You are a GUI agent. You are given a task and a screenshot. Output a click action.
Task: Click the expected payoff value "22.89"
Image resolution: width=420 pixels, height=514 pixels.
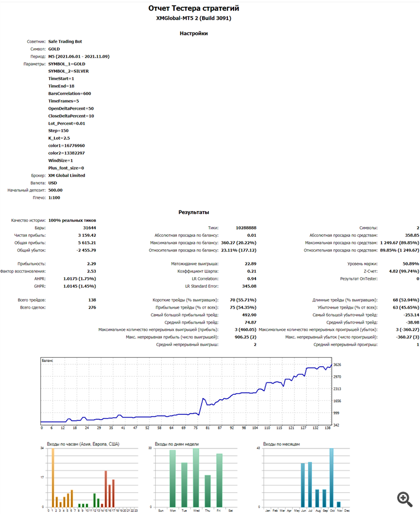[x=250, y=264]
